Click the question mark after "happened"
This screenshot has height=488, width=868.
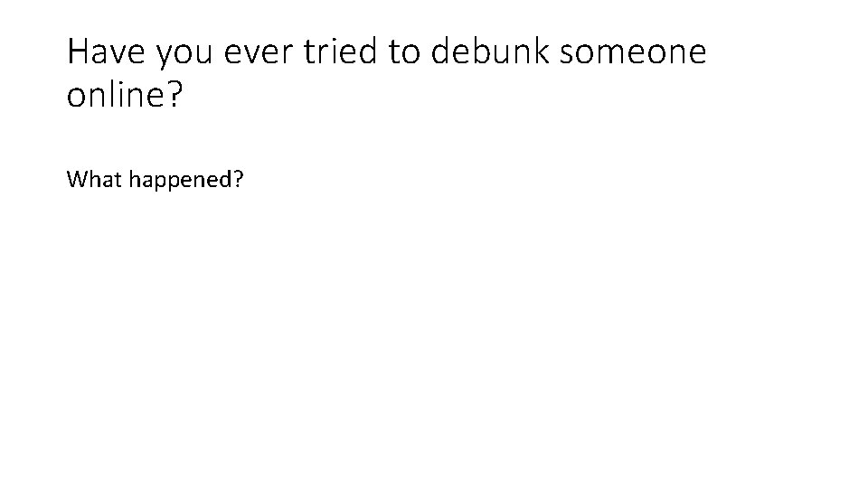point(238,179)
